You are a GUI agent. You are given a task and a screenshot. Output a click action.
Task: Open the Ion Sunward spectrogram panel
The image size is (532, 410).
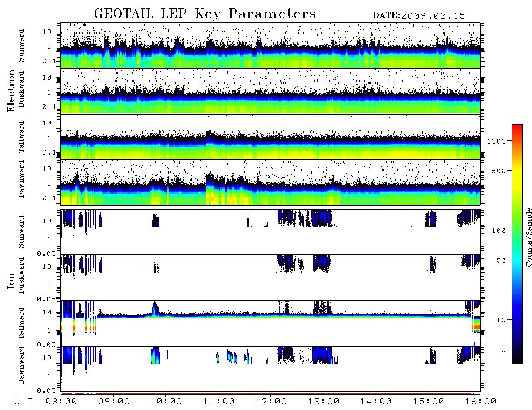tap(270, 232)
